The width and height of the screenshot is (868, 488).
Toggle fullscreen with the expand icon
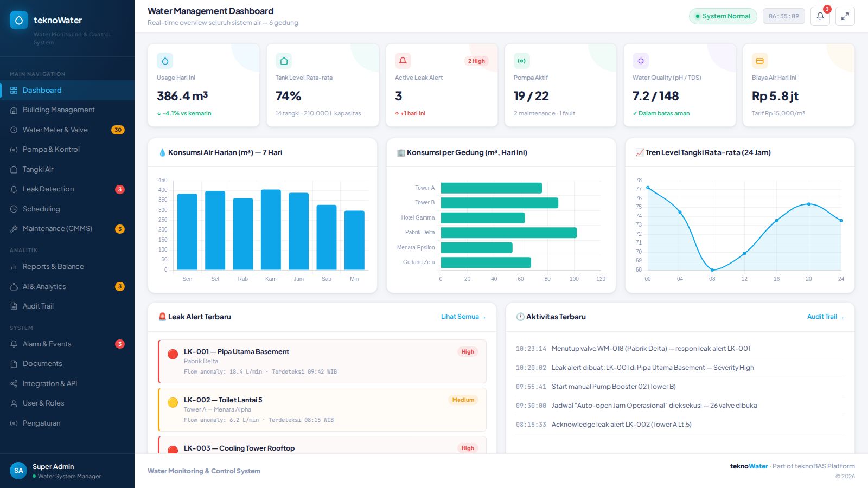pos(845,16)
